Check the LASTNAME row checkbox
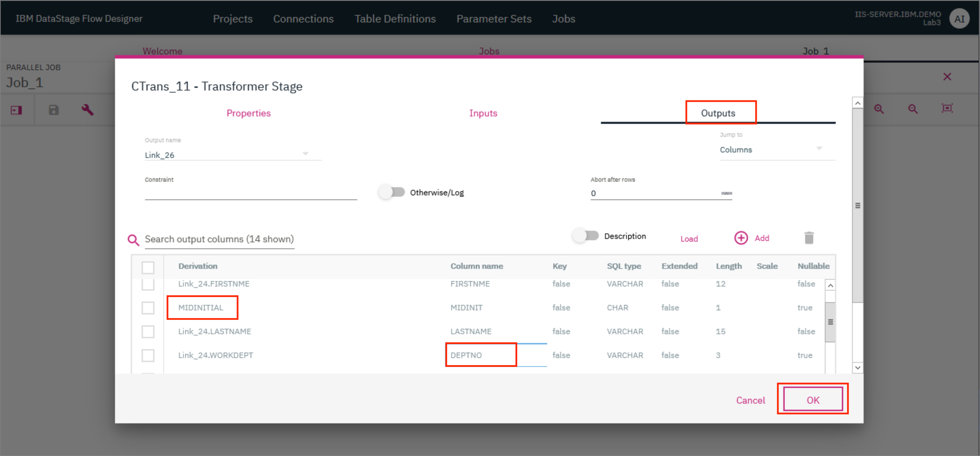Screen dimensions: 980x456 point(148,332)
